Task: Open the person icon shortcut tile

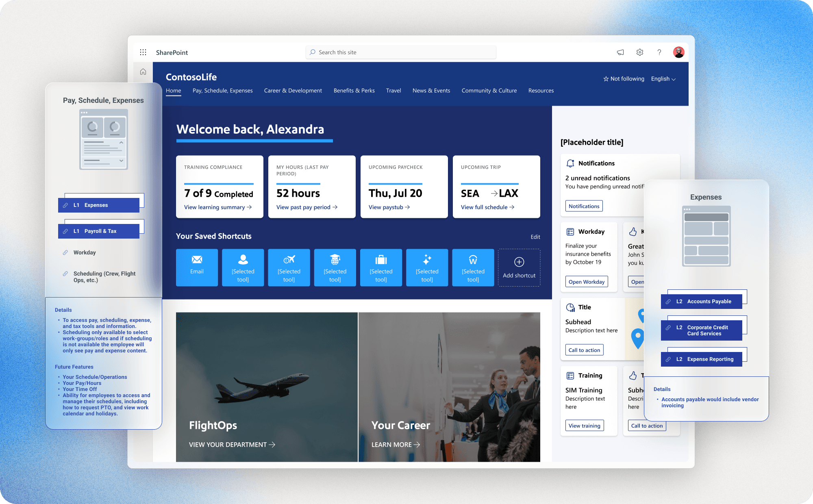Action: click(x=243, y=267)
